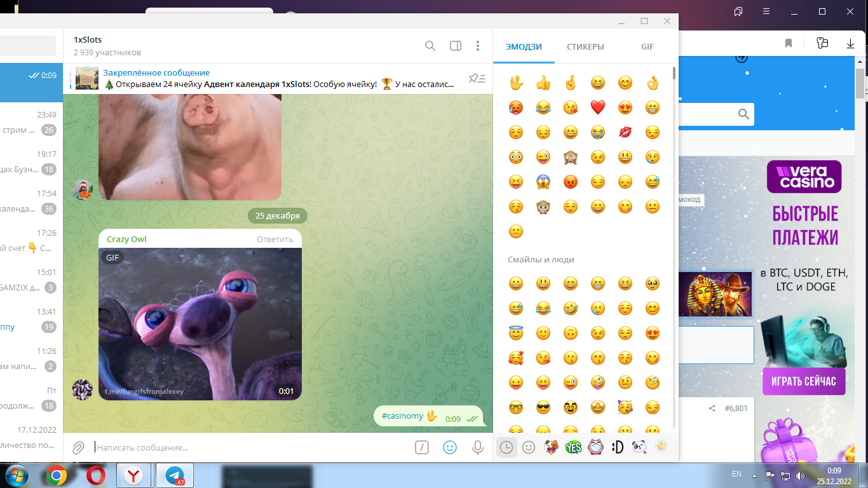Insert the face screaming in fear emoji
The image size is (868, 488).
[543, 182]
